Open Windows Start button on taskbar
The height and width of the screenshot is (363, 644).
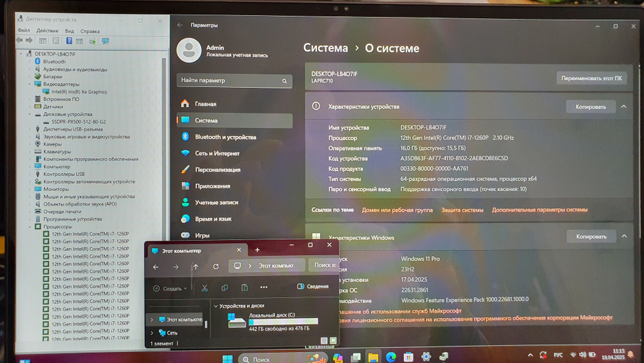coord(227,358)
